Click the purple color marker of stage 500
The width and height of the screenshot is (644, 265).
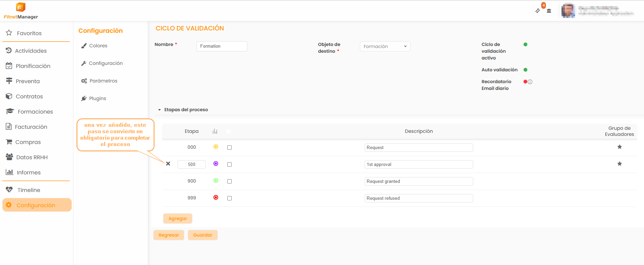(216, 164)
